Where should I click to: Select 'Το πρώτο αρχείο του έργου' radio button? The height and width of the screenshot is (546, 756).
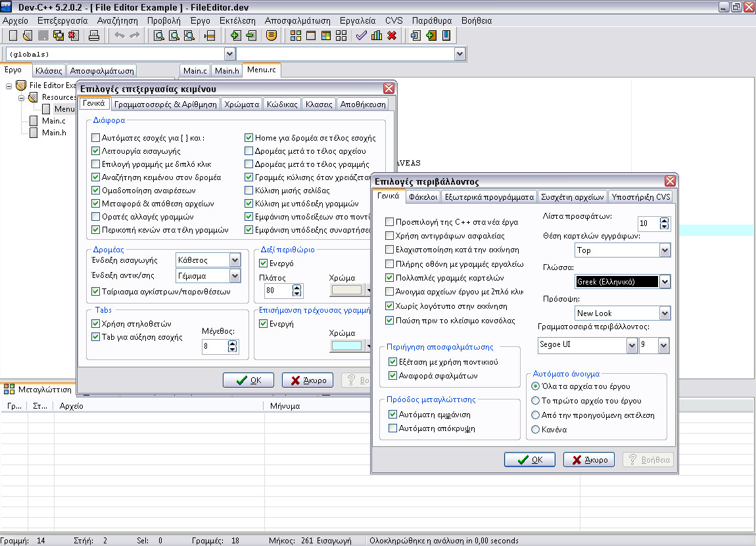coord(535,400)
